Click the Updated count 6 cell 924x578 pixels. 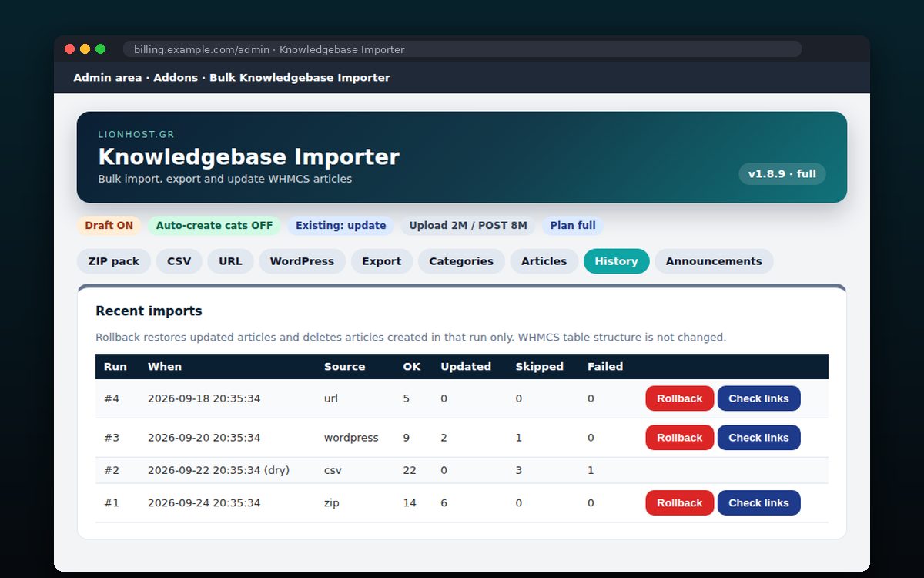pos(444,503)
